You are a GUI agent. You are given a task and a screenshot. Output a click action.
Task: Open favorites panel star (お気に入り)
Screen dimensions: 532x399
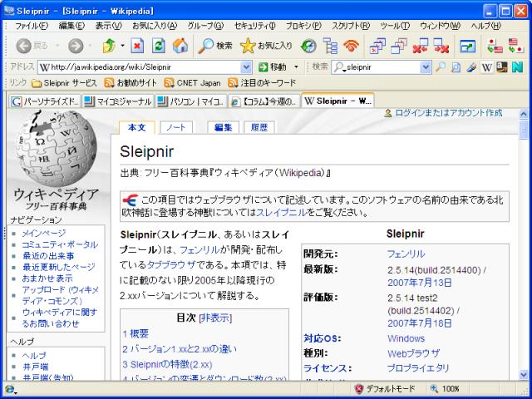tap(266, 46)
